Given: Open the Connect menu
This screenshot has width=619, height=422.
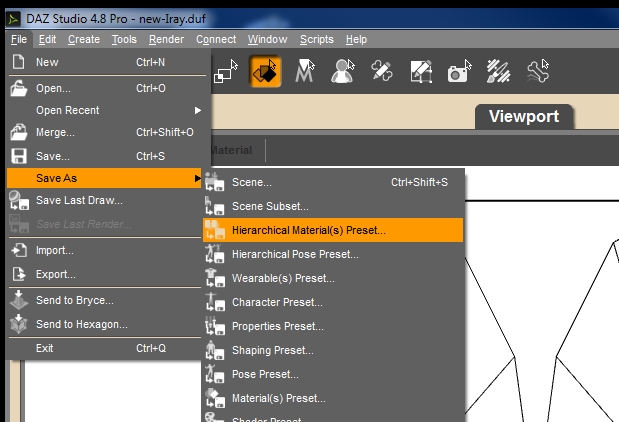Looking at the screenshot, I should click(x=216, y=39).
